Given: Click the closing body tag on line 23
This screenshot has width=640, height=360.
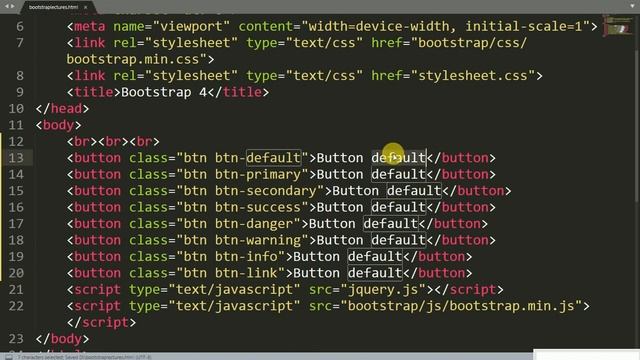Looking at the screenshot, I should point(62,339).
